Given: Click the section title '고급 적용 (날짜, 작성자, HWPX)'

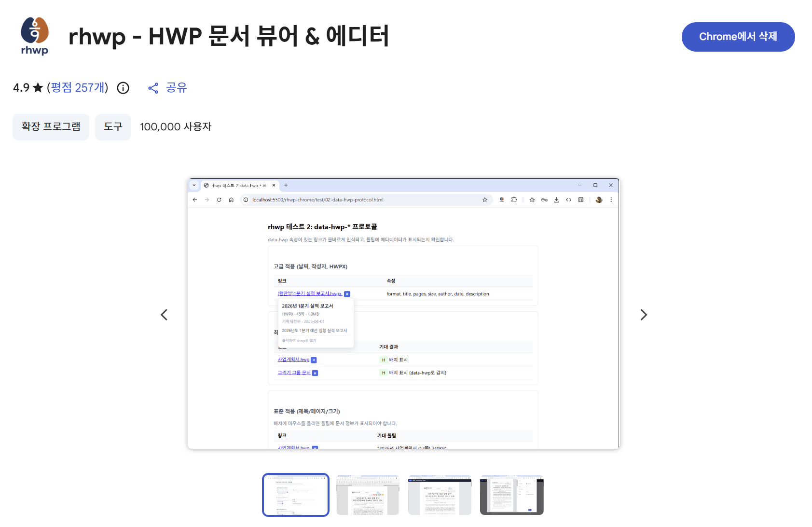Looking at the screenshot, I should pos(310,266).
